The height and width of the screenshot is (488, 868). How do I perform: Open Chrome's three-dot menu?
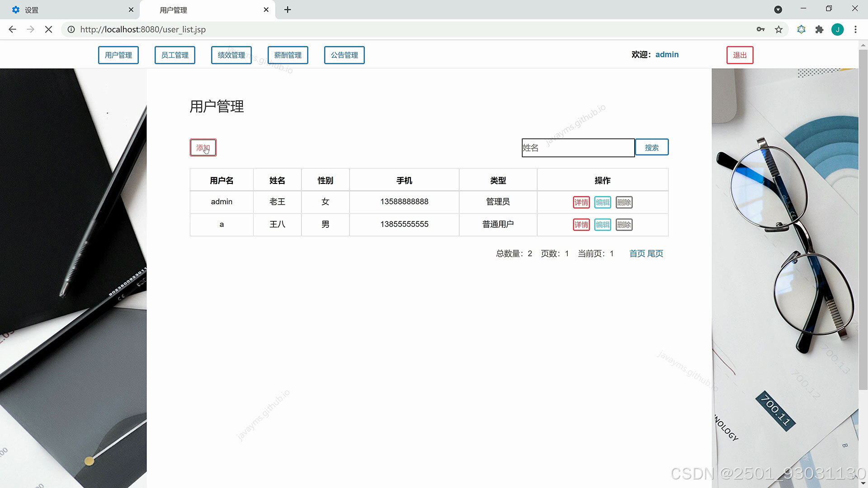855,29
